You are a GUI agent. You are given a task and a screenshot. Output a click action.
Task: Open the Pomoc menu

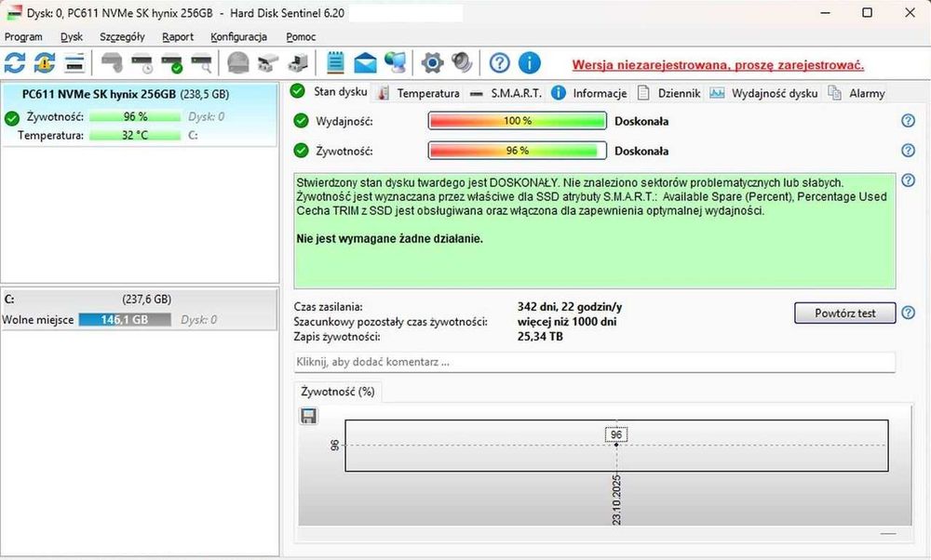coord(301,37)
